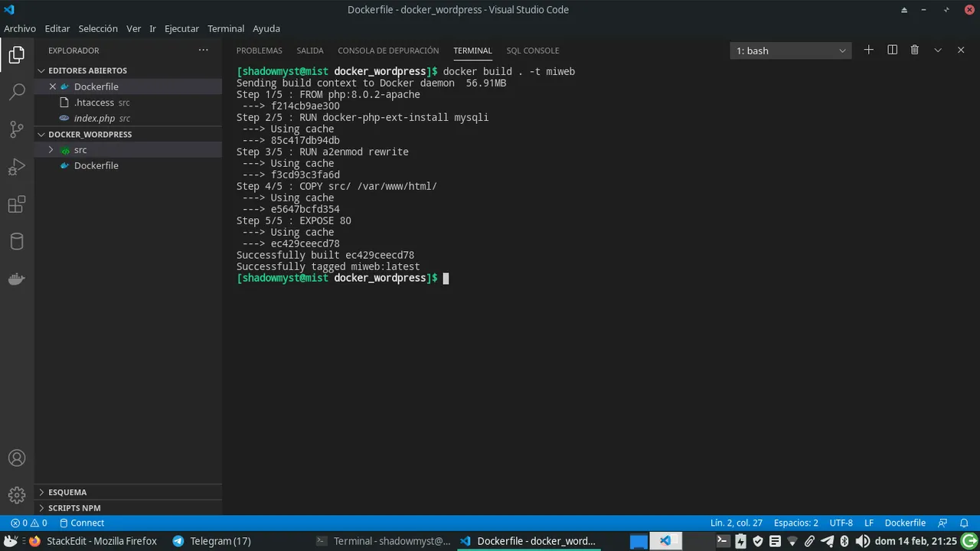Kill the terminal with trash icon
Viewport: 980px width, 551px height.
[914, 50]
